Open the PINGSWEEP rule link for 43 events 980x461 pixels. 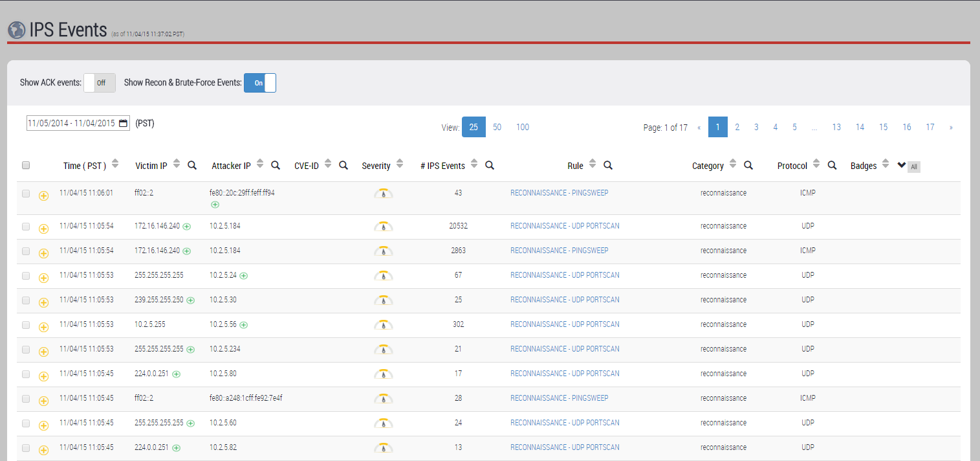tap(560, 193)
